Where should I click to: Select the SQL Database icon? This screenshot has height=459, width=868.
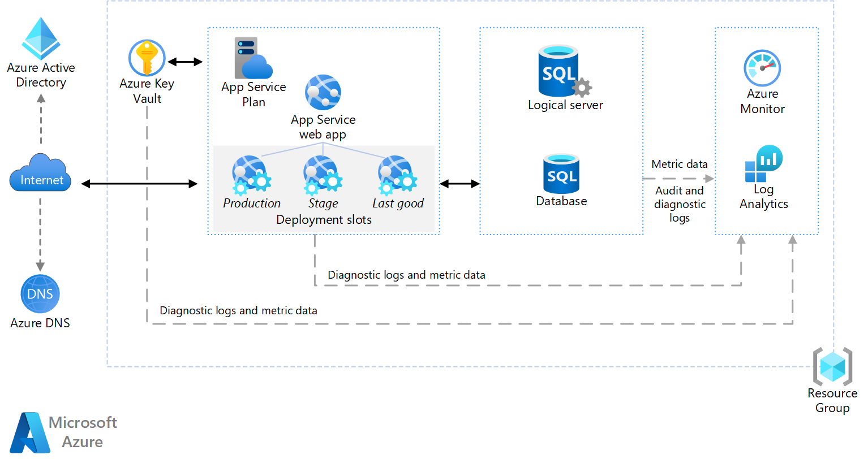click(x=560, y=174)
